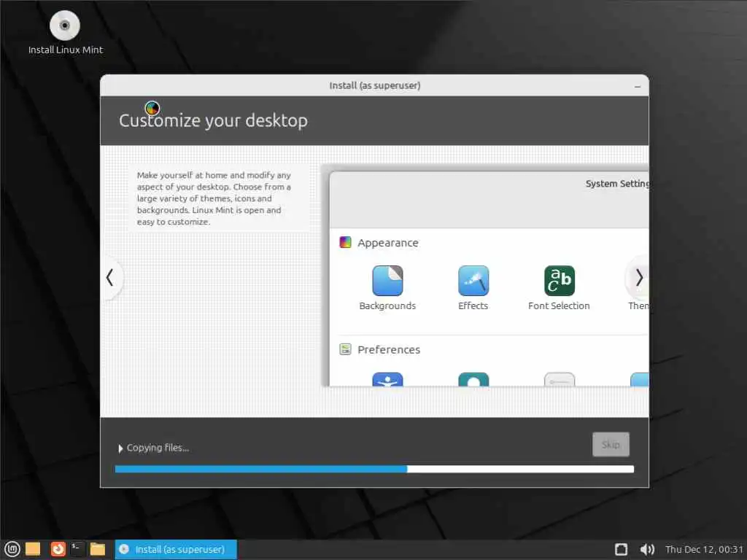Show desktop via the panel folder icon
Screen dimensions: 747x560
pyautogui.click(x=33, y=549)
